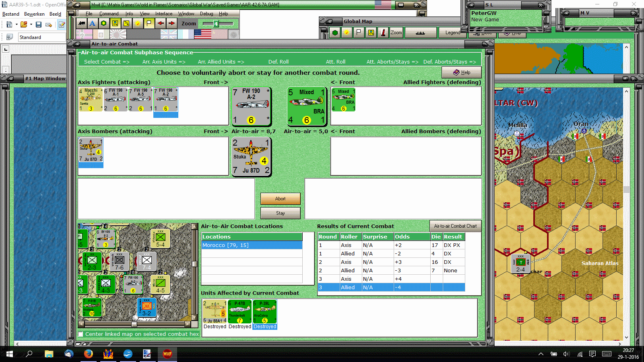
Task: Select round 1 Axis result row 'DX PX'
Action: (391, 245)
